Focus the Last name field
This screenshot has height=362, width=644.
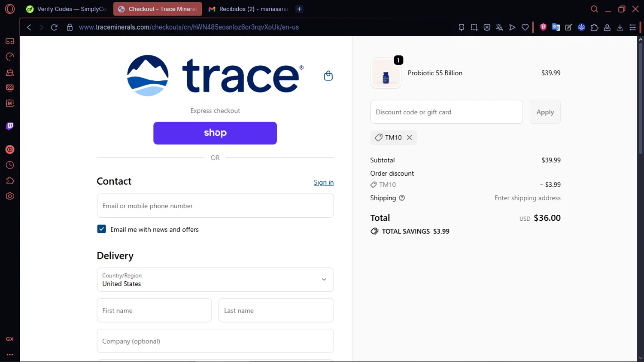click(x=276, y=310)
